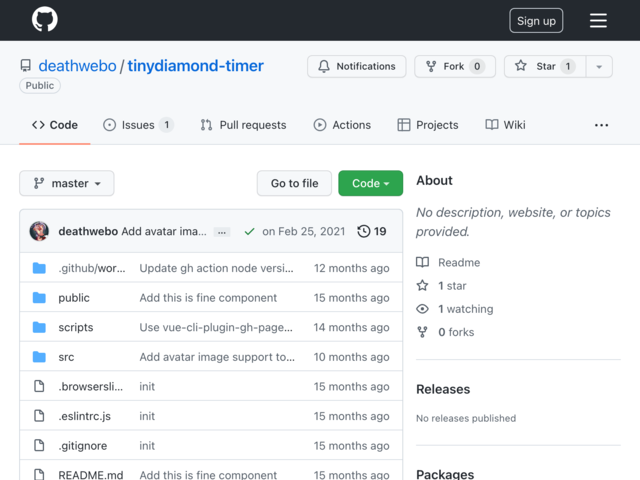
Task: Click the green check status icon
Action: pyautogui.click(x=249, y=231)
